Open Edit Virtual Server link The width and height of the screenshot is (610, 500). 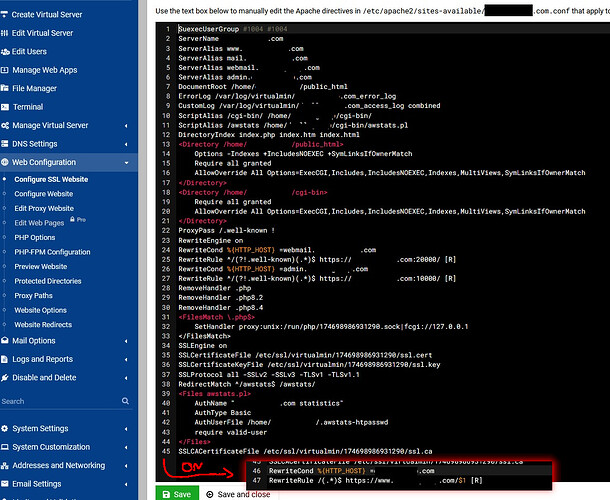[42, 33]
